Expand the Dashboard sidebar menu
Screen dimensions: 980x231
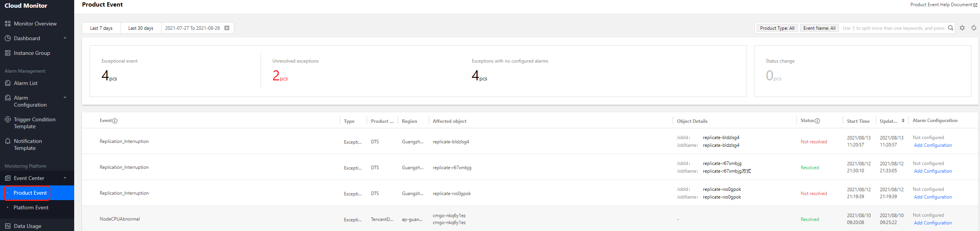point(65,38)
